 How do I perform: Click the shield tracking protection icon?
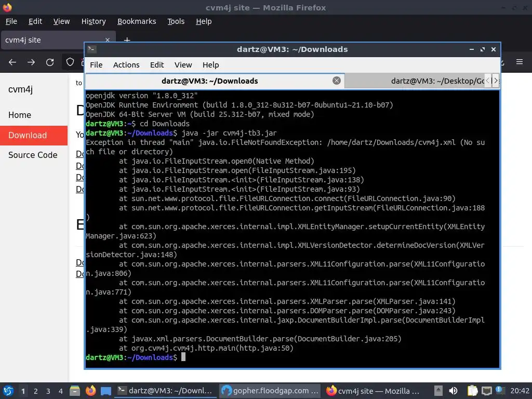(70, 62)
